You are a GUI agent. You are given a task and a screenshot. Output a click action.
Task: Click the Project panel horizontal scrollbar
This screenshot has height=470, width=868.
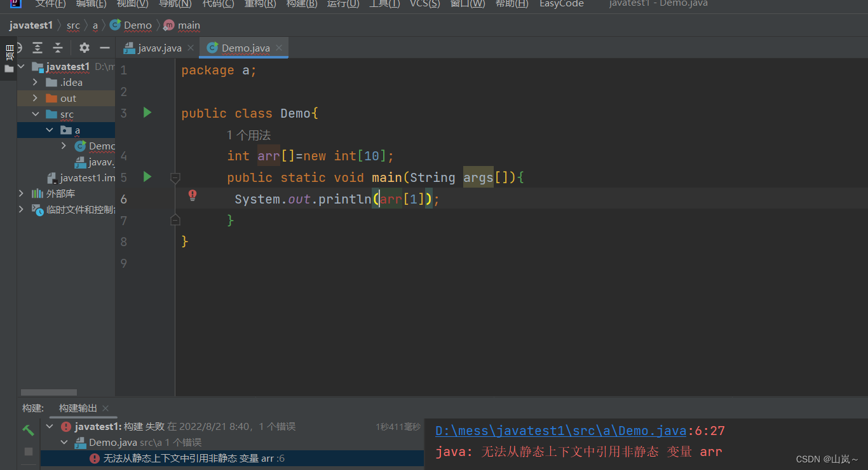pos(49,392)
